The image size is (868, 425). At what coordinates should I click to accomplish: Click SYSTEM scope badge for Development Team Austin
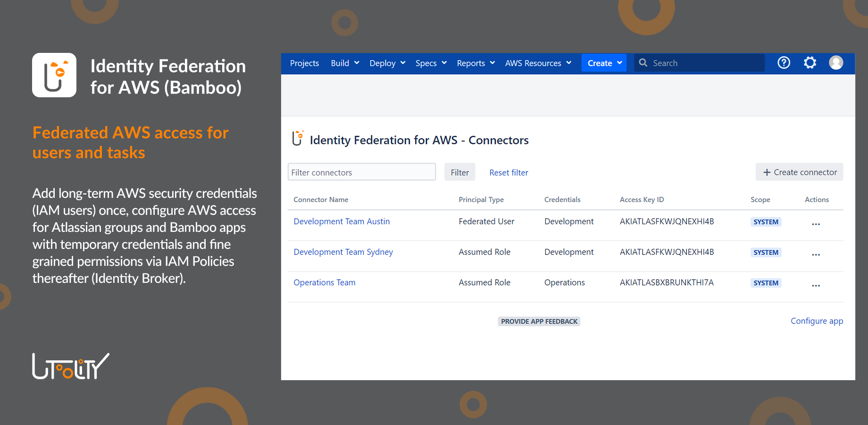coord(766,222)
